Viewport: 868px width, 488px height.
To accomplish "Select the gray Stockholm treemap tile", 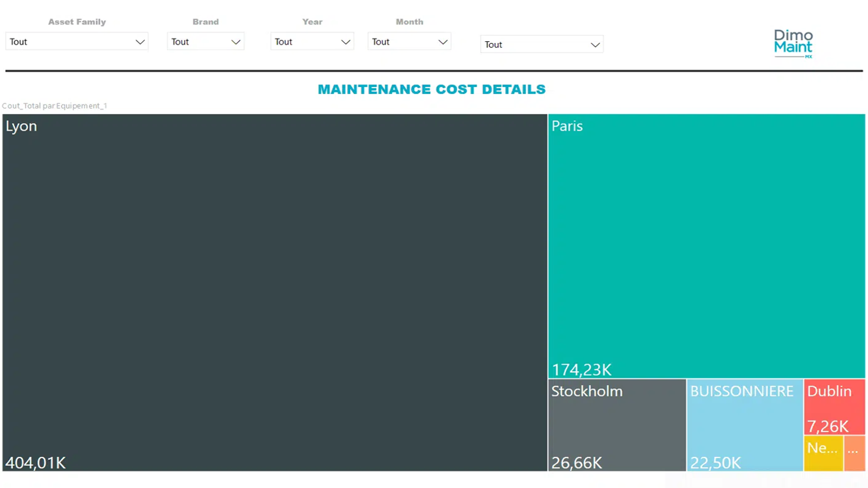I will [616, 426].
